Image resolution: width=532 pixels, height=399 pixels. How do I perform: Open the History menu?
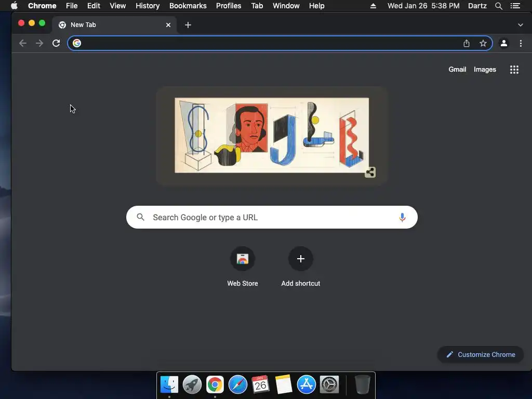tap(148, 6)
